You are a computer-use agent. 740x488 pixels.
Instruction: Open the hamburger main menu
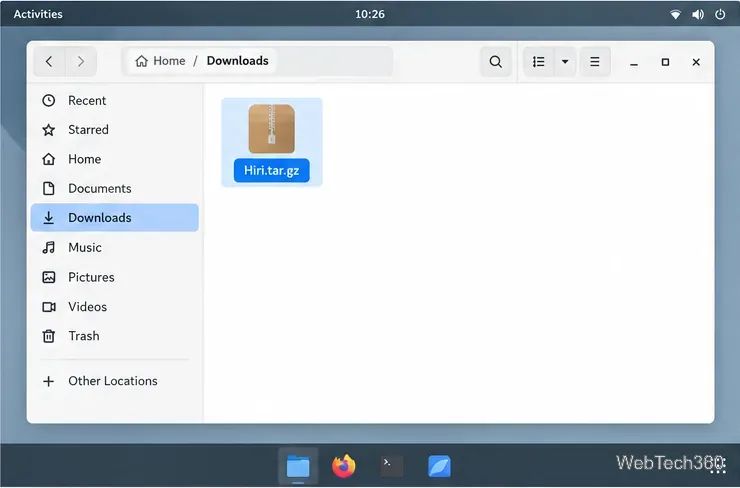coord(595,62)
